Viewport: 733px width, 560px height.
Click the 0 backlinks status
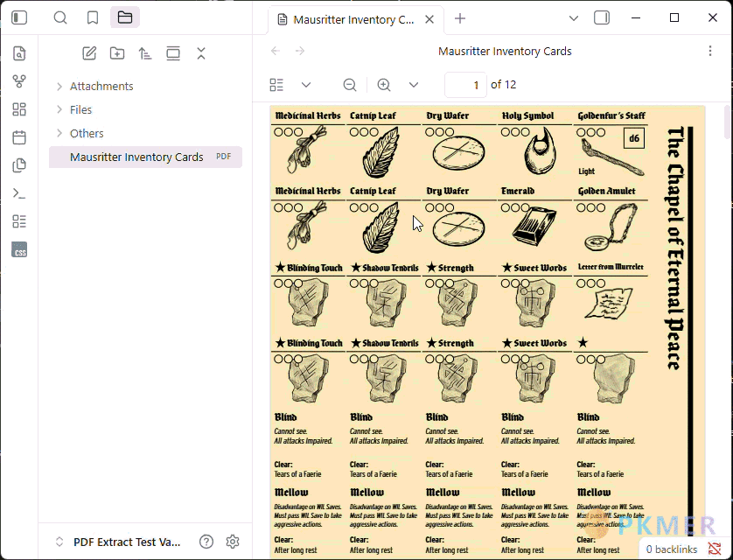coord(671,549)
